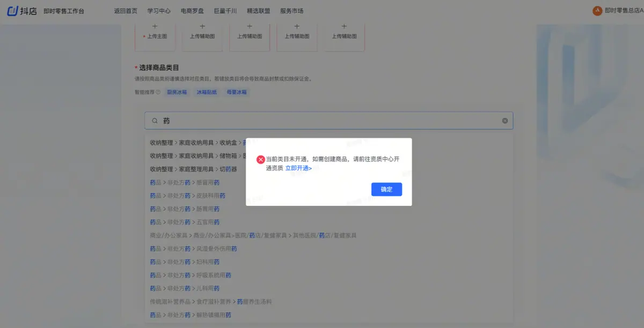Choose 传统滋补营养品 > 药膳养生汤料 result
This screenshot has height=328, width=644.
[211, 302]
